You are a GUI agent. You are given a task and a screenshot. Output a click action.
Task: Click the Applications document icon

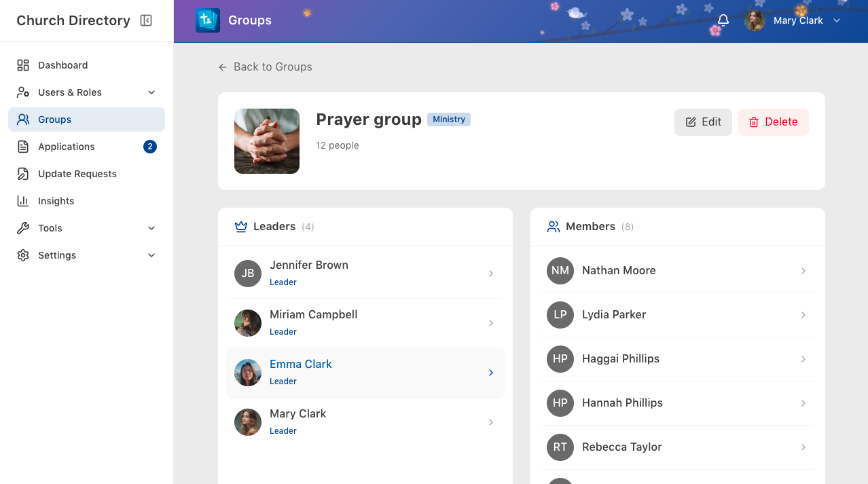[23, 147]
